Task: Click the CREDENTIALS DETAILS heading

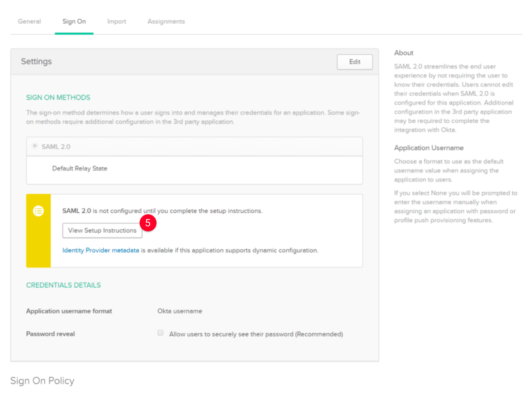Action: click(63, 285)
